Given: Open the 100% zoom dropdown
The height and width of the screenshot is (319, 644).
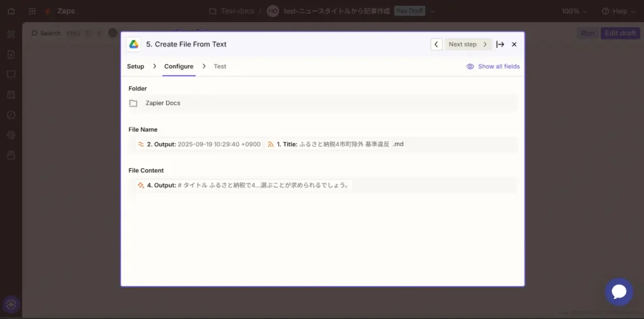Looking at the screenshot, I should point(574,11).
